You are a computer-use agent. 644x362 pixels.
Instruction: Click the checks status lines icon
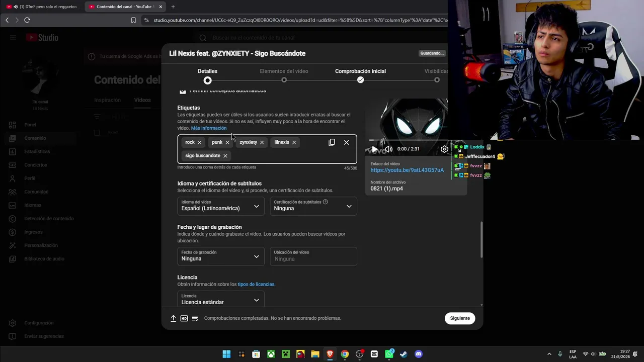point(195,318)
